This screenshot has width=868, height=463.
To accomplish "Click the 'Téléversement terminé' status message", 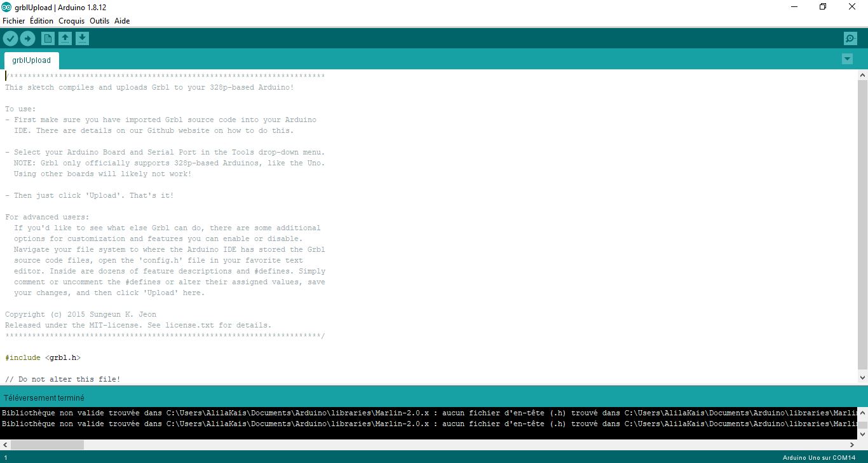I will pos(44,397).
